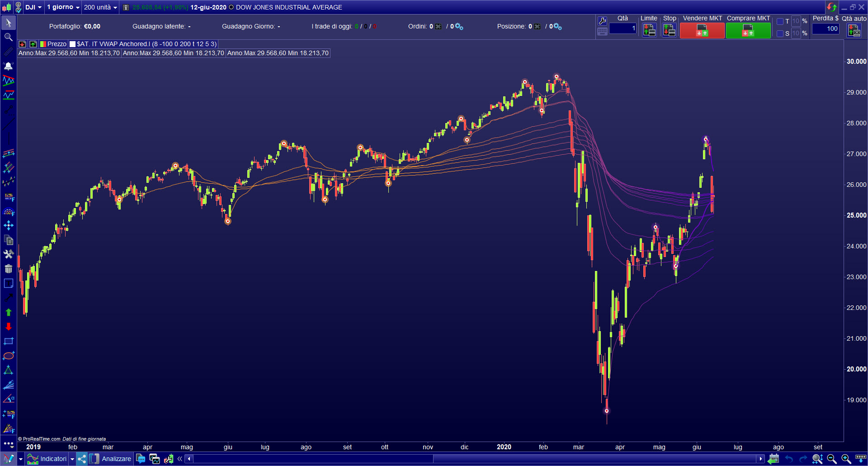Select the Gann fan lines tool

pyautogui.click(x=9, y=385)
